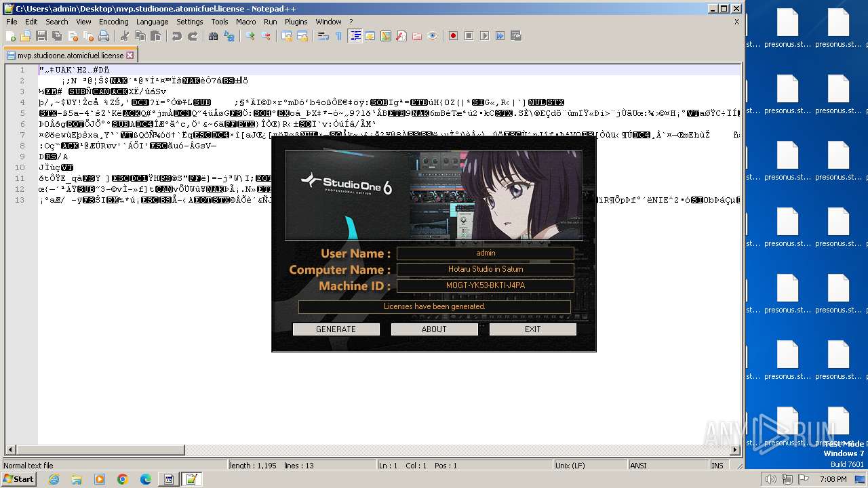Click the horizontal scrollbar left arrow

10,449
